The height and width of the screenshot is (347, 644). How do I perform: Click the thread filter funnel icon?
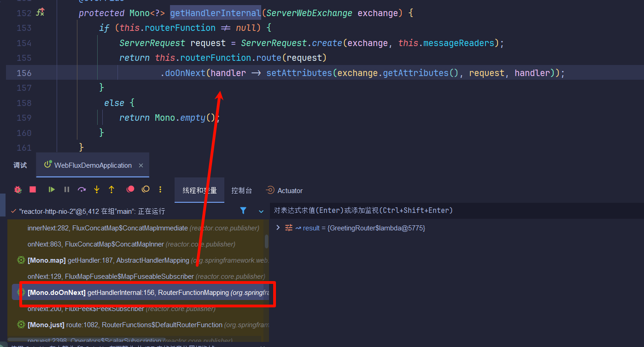tap(243, 211)
